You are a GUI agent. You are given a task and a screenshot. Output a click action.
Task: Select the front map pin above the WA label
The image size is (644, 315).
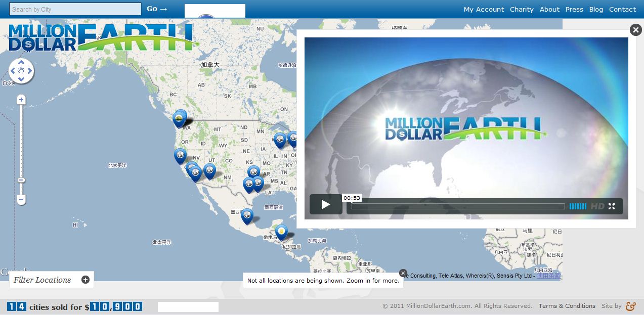(178, 120)
